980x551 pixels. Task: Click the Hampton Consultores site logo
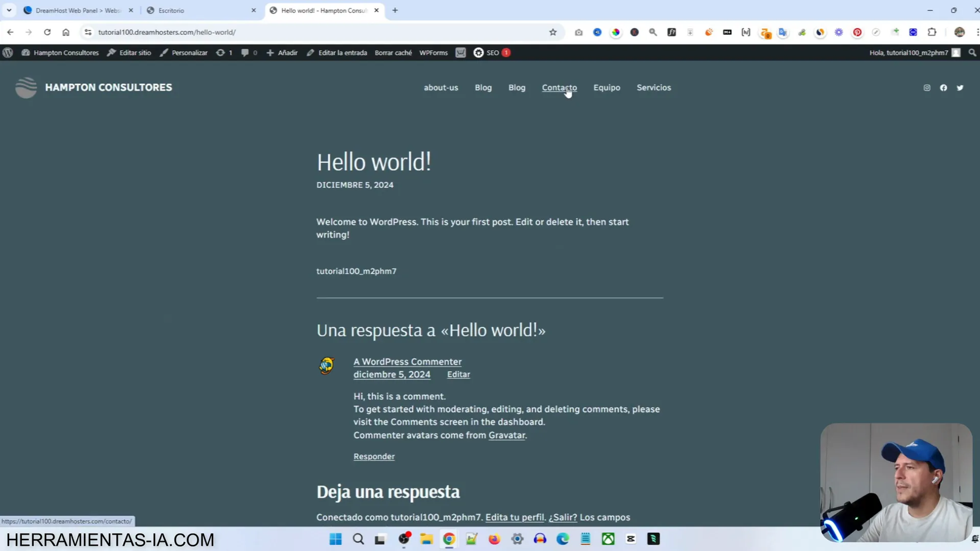pyautogui.click(x=26, y=87)
